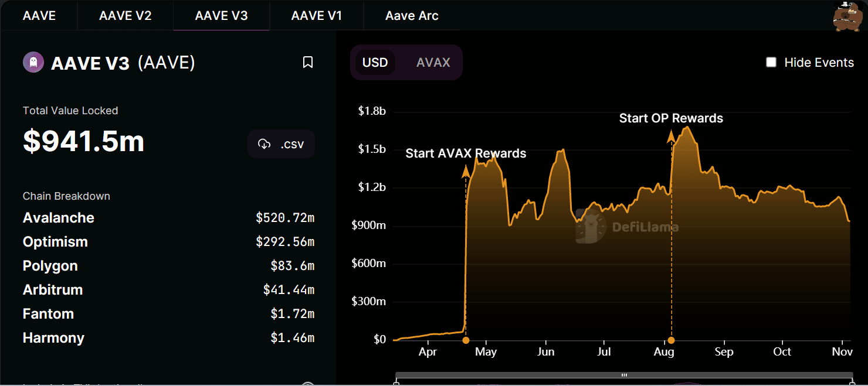
Task: Select the Aave Arc tab
Action: pyautogui.click(x=412, y=16)
